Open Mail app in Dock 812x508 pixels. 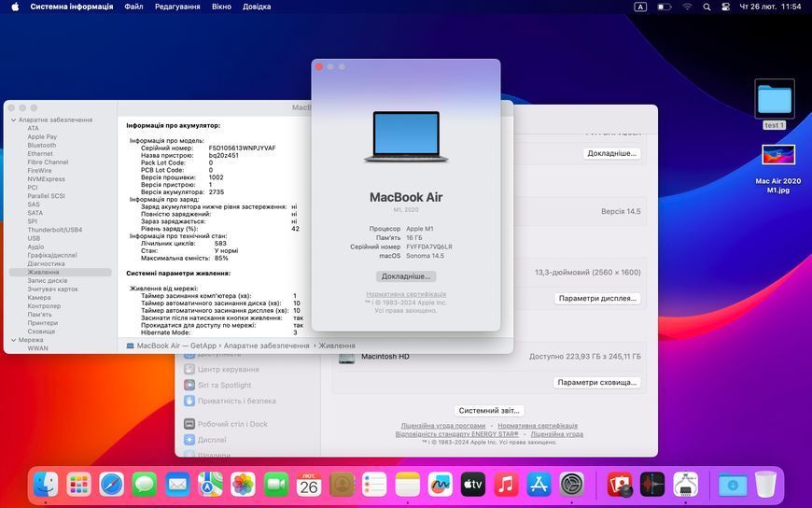pyautogui.click(x=177, y=485)
